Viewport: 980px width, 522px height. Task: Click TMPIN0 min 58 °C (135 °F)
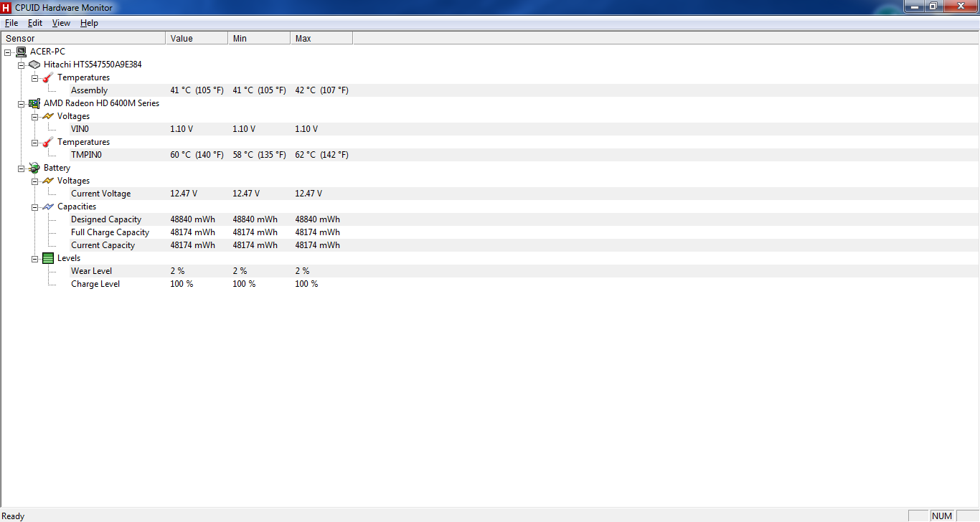click(259, 155)
